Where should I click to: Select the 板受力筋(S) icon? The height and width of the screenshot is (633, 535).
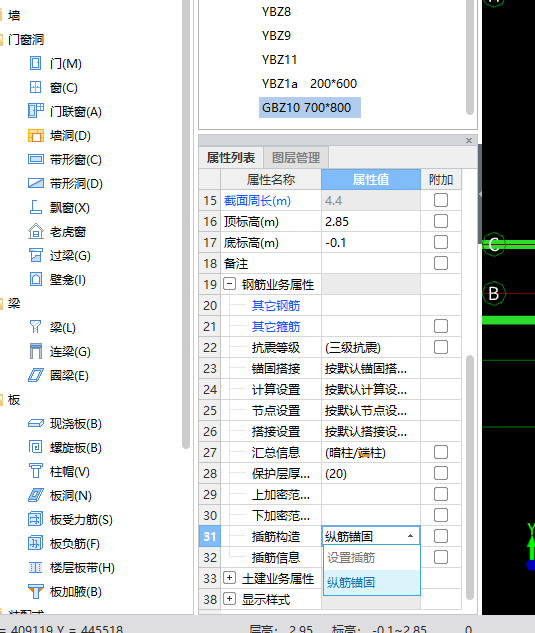click(x=36, y=519)
